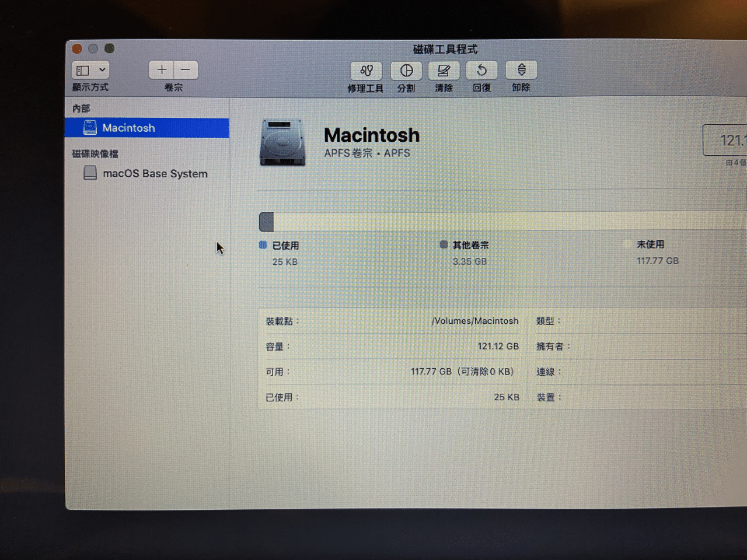
Task: Click the 裝置 label in info table
Action: (x=549, y=397)
